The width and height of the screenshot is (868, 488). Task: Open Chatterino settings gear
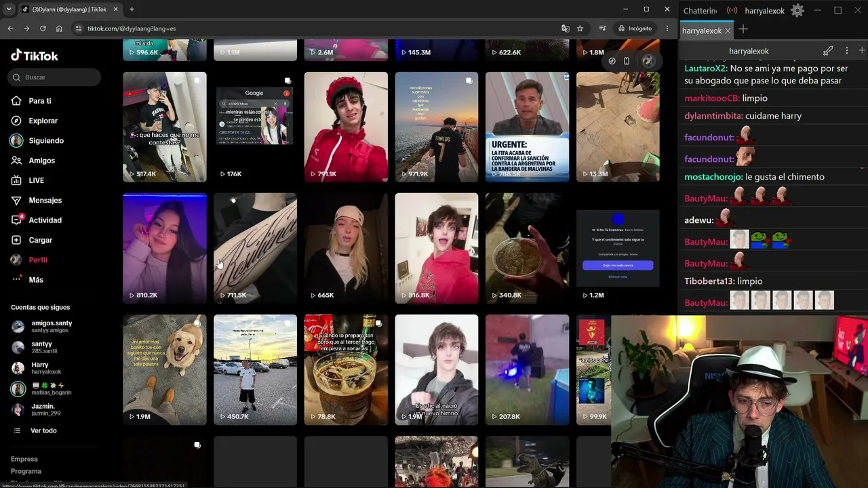click(797, 10)
